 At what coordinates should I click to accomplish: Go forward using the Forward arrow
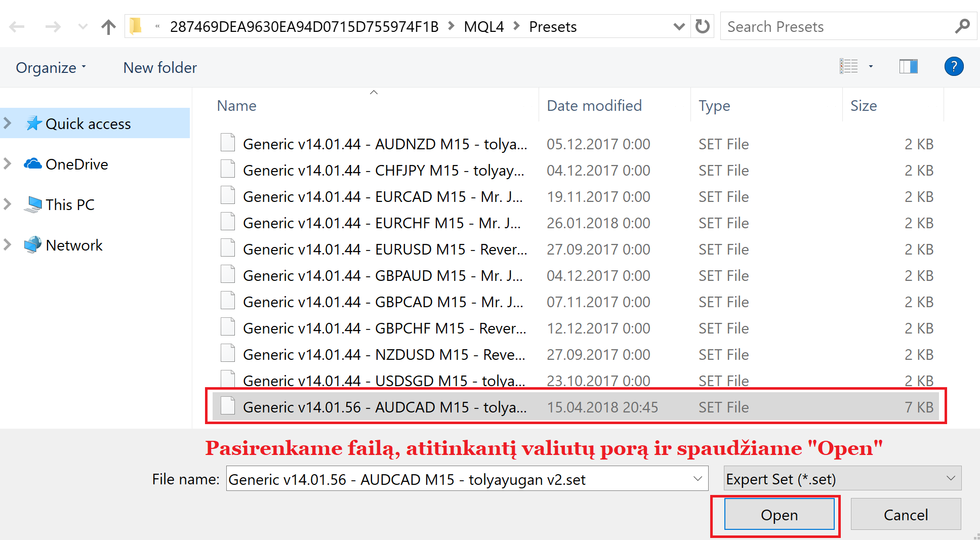point(53,26)
